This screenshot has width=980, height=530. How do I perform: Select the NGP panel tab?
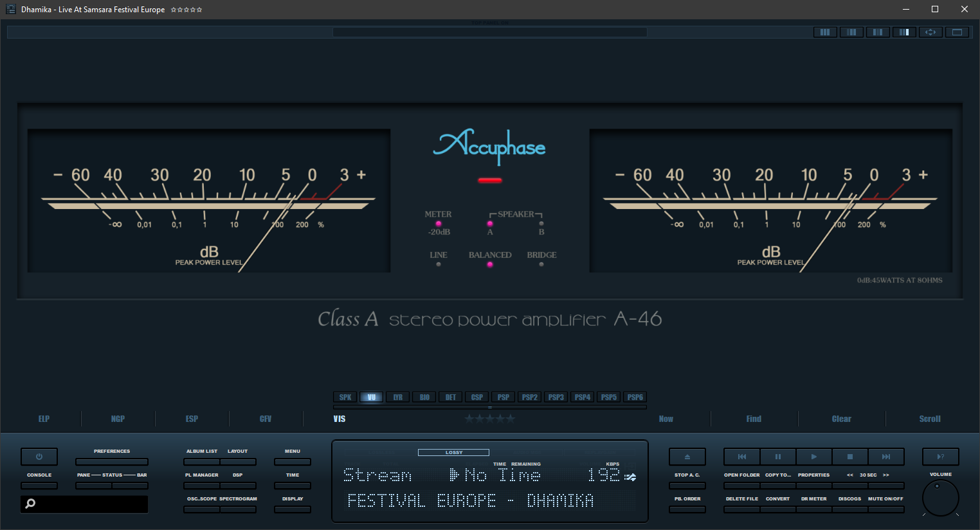click(118, 419)
